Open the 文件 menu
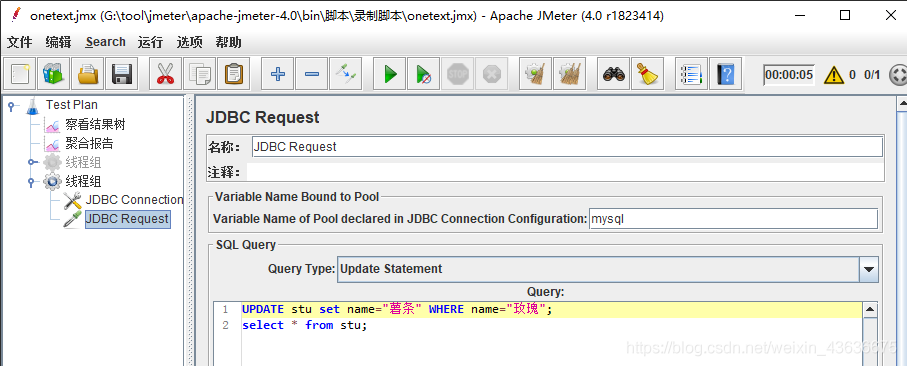 click(x=19, y=42)
